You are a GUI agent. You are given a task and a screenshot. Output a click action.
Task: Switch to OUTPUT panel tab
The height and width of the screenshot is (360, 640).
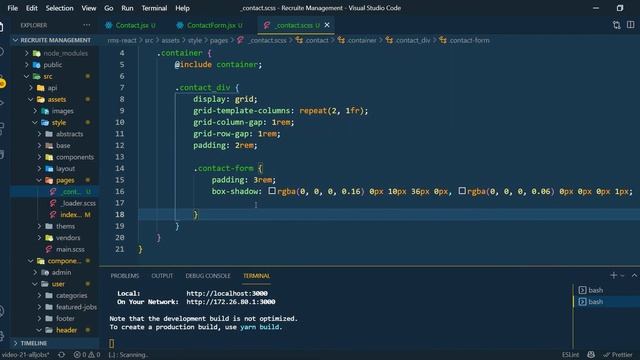(x=162, y=276)
